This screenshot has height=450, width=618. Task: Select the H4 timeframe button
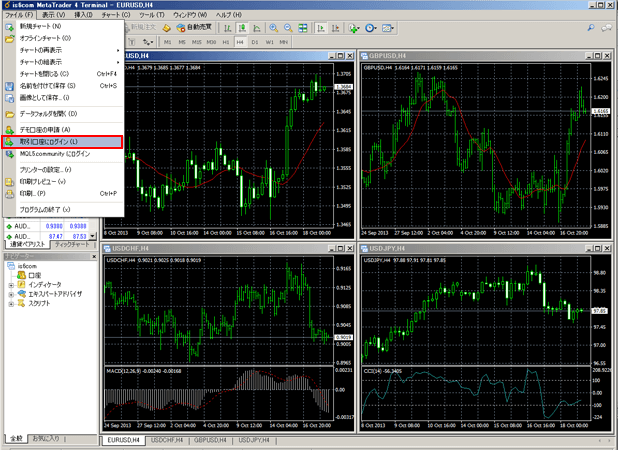click(x=240, y=42)
